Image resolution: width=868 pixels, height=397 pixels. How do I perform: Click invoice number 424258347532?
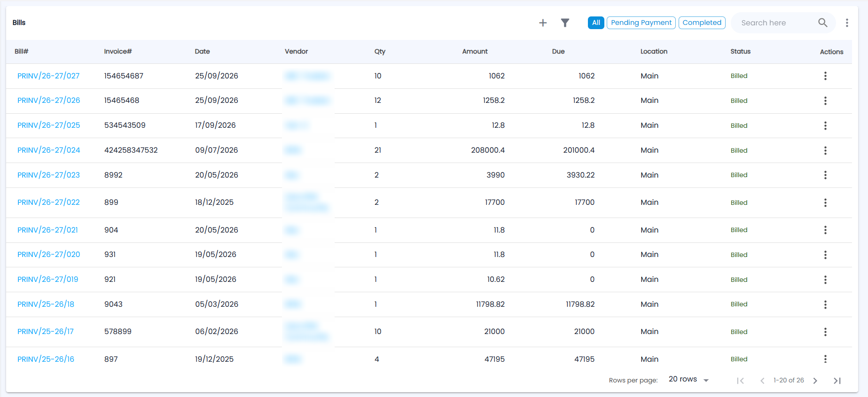[131, 150]
